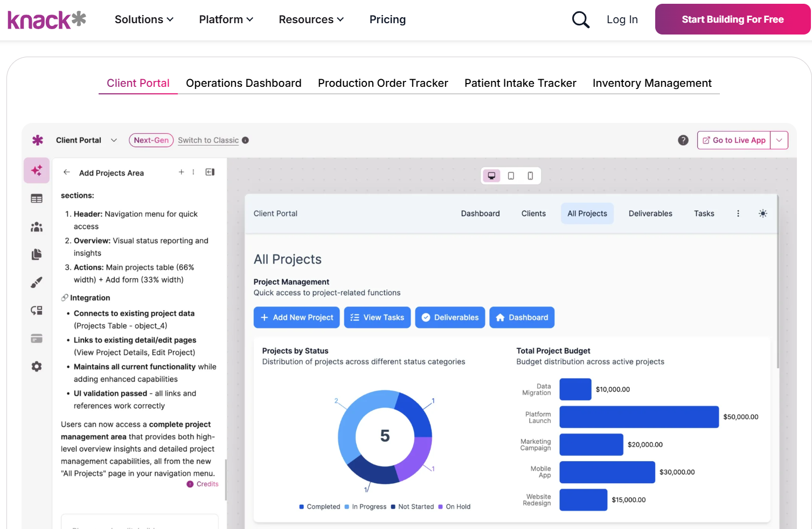Switch to the Production Order Tracker tab
The image size is (812, 529).
click(383, 83)
